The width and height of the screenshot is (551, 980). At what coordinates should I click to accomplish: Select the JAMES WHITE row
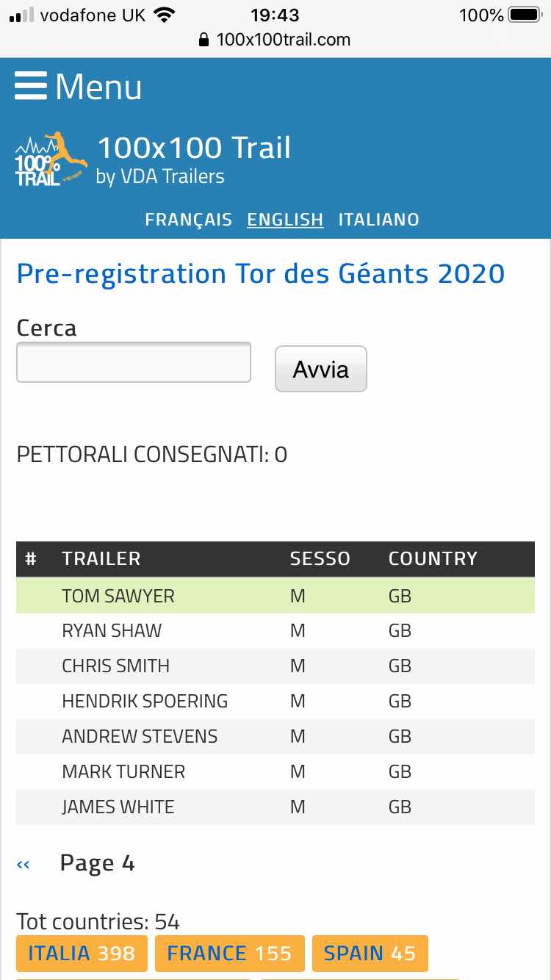[275, 807]
